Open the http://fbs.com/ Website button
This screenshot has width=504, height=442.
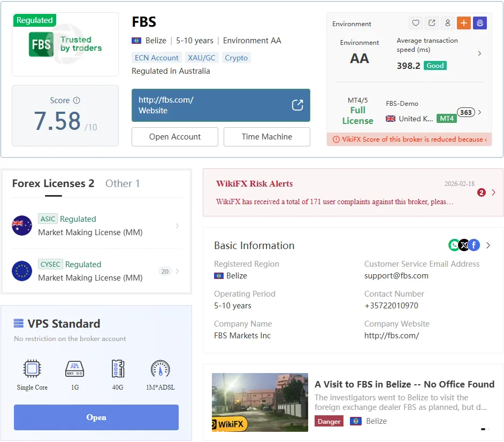[x=221, y=105]
